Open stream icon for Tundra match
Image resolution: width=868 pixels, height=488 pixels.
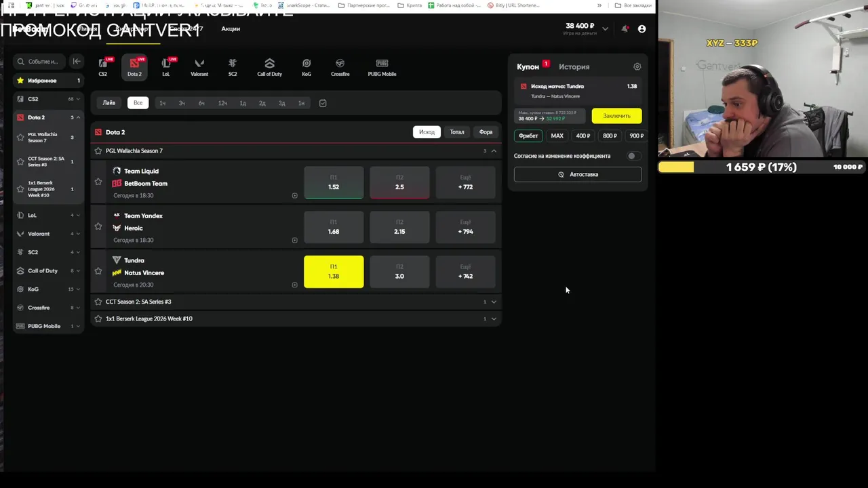click(x=294, y=285)
